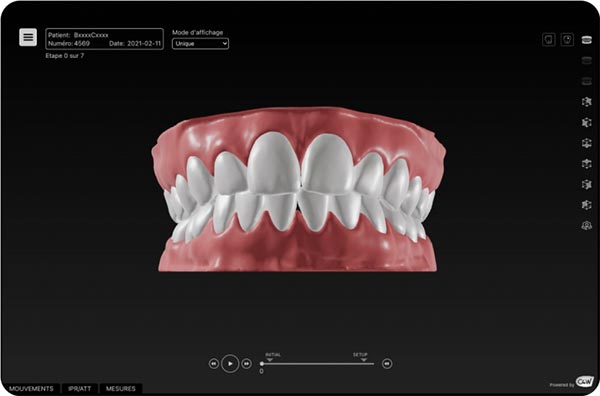Jump to the SETUP timeline marker

(x=360, y=357)
